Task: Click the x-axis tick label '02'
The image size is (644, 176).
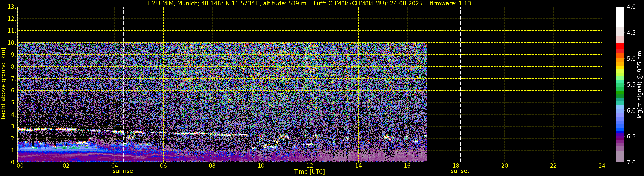Action: pyautogui.click(x=66, y=166)
